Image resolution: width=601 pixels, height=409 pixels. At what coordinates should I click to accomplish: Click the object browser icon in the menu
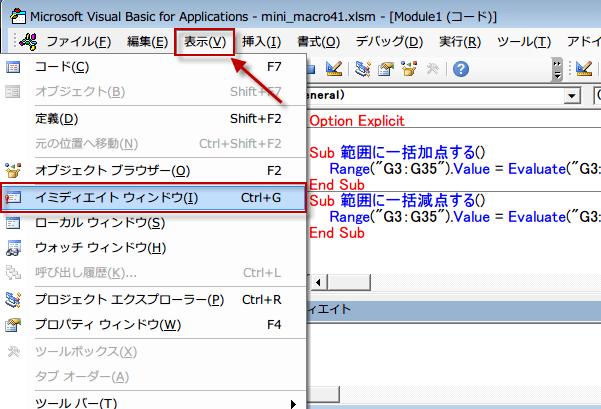pos(13,171)
